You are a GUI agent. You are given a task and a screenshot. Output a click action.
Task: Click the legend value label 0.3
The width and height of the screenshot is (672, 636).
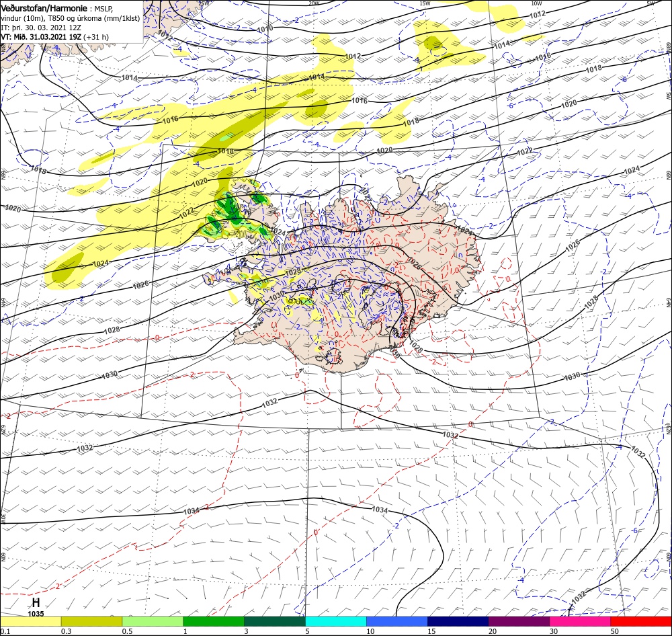(x=66, y=631)
